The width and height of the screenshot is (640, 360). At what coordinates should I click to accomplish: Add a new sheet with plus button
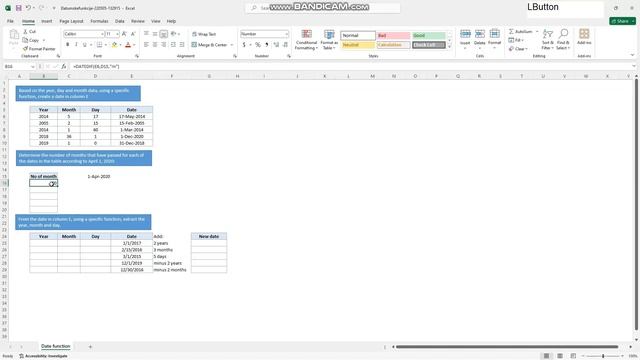coord(90,347)
